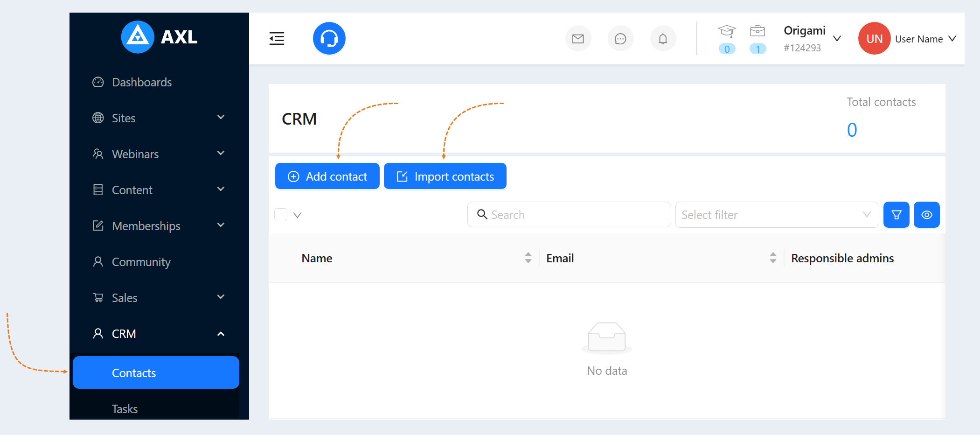Sort by Email column arrows
The image size is (980, 435).
pyautogui.click(x=773, y=258)
